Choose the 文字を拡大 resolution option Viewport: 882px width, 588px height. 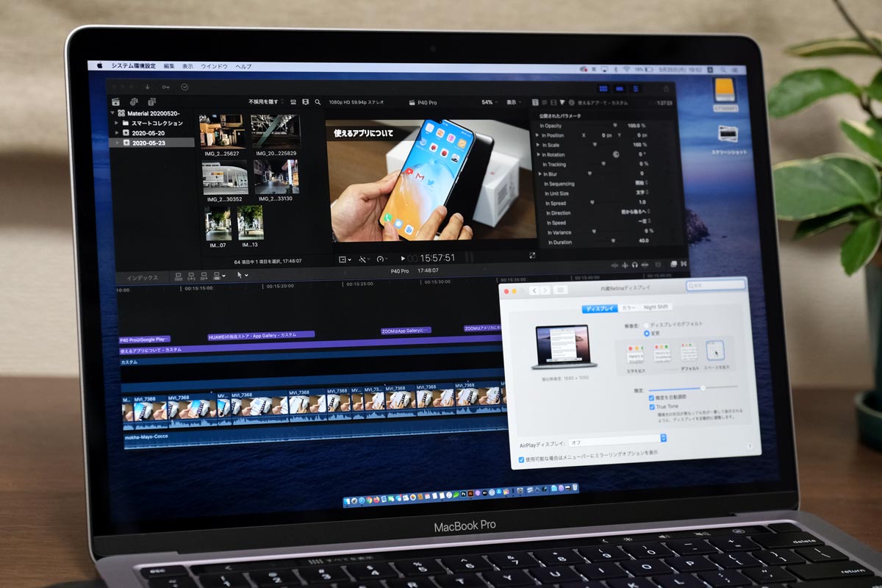coord(636,356)
